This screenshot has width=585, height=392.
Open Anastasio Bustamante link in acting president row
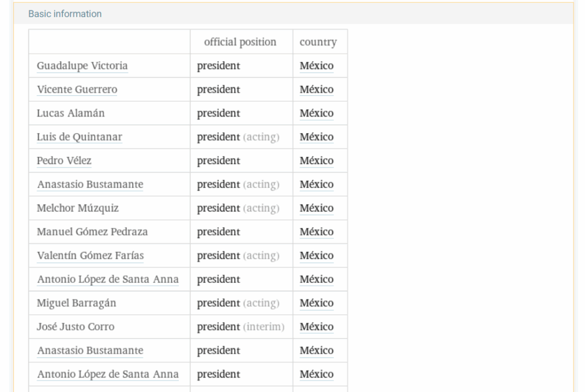(90, 185)
